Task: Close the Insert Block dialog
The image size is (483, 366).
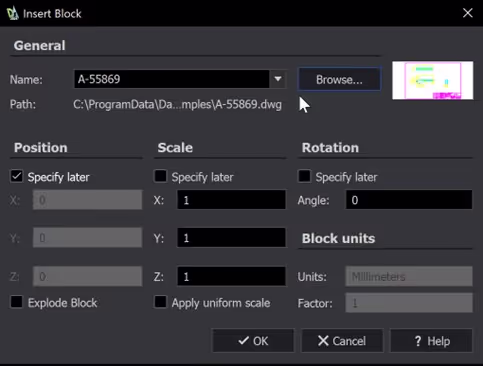Action: [468, 13]
